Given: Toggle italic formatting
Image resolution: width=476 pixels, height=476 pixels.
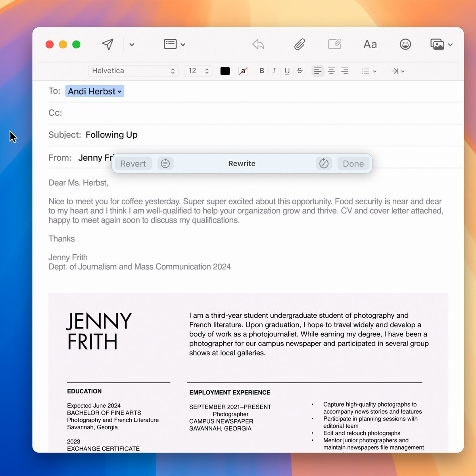Looking at the screenshot, I should click(x=274, y=71).
